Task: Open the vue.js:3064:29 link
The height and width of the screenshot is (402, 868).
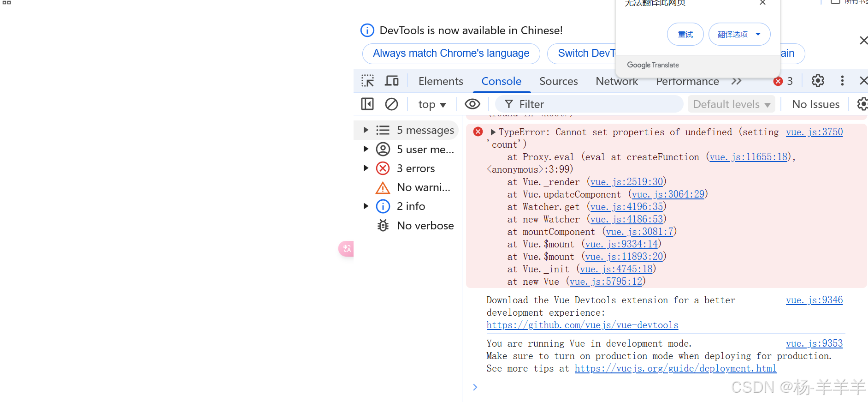Action: [668, 194]
